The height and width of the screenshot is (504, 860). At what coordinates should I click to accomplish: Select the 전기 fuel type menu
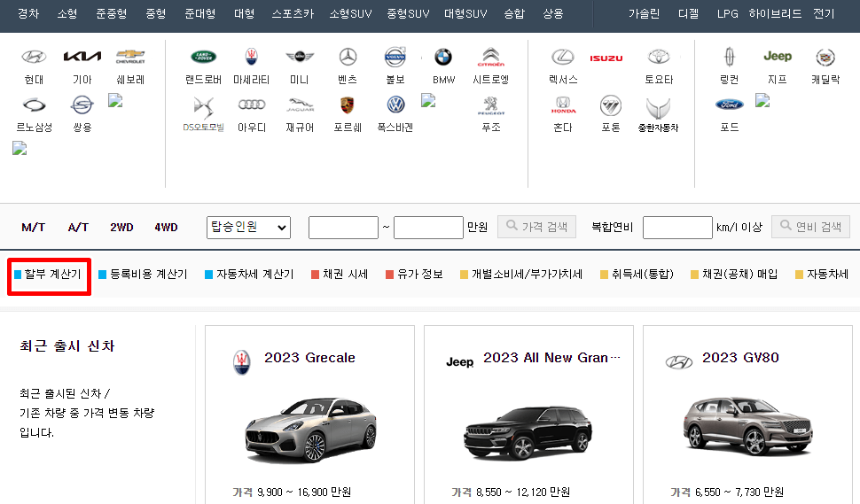click(824, 13)
